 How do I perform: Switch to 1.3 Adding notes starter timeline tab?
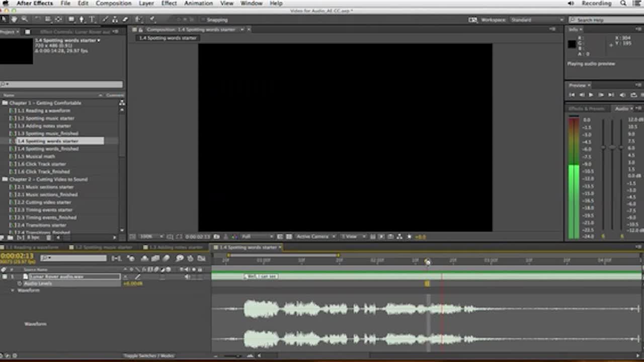pyautogui.click(x=176, y=247)
